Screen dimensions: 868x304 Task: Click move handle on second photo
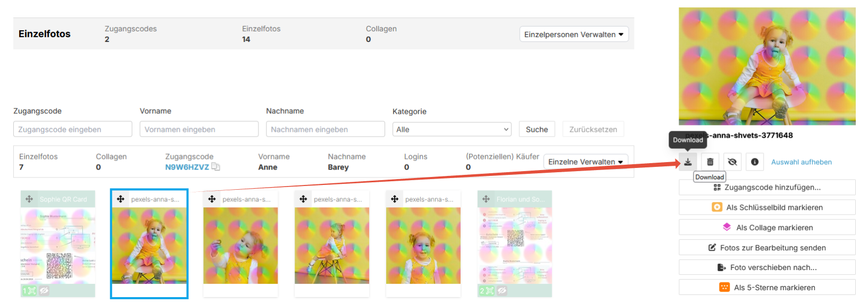pyautogui.click(x=121, y=199)
